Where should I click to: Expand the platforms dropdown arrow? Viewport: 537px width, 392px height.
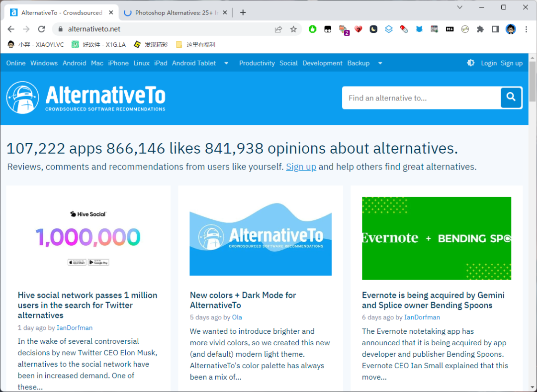coord(226,63)
